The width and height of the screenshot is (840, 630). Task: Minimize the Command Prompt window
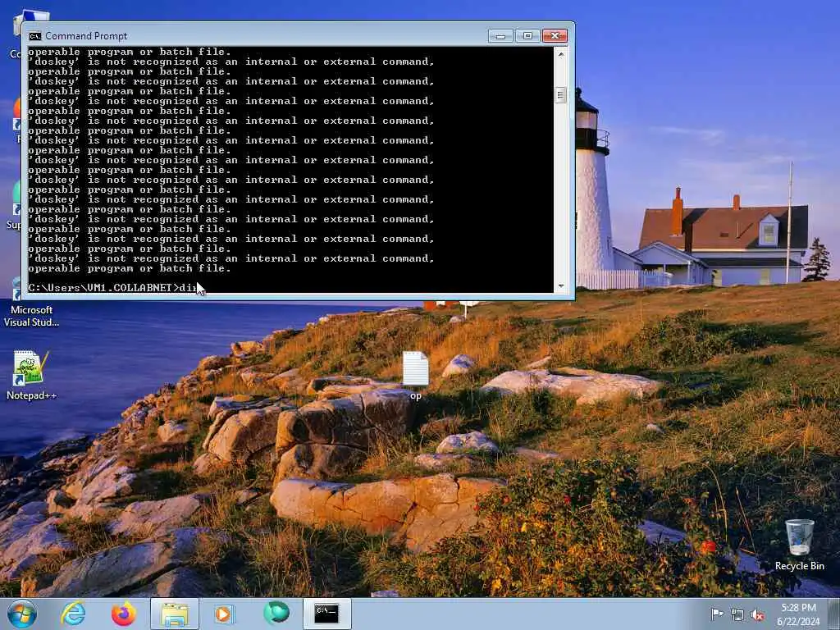tap(500, 36)
